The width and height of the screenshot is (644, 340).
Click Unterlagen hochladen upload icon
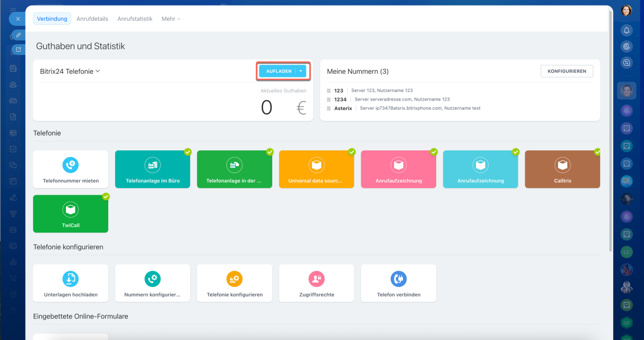click(70, 279)
